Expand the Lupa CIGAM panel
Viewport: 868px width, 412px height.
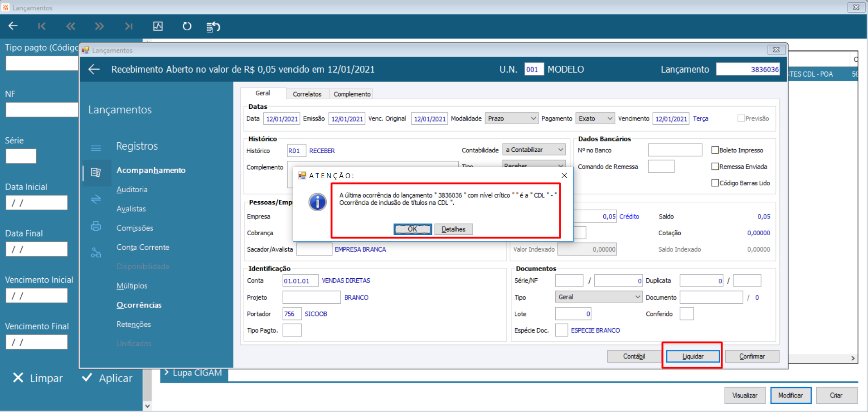coord(193,373)
